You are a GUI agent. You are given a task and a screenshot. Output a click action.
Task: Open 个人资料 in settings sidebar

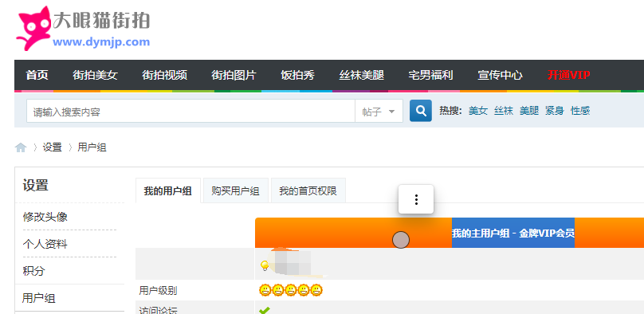pos(45,245)
